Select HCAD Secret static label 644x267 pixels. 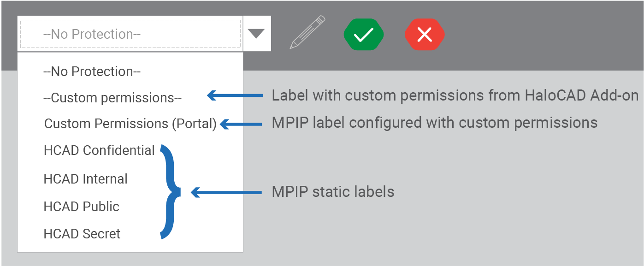[x=82, y=234]
